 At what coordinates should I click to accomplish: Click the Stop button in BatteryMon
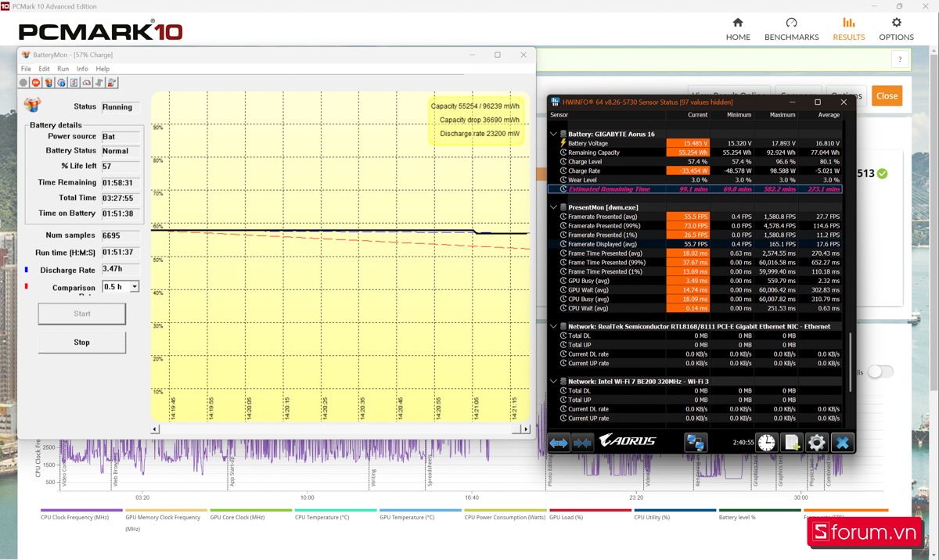pyautogui.click(x=82, y=343)
